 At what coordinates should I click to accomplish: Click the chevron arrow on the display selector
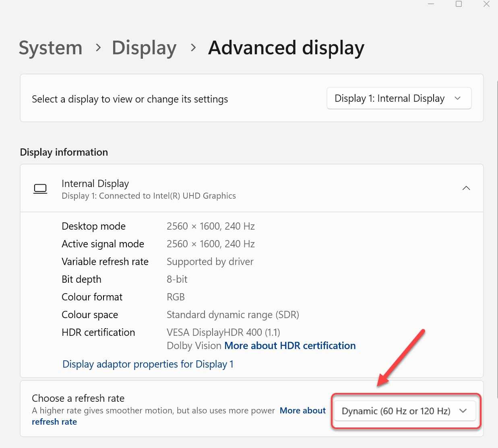[457, 98]
